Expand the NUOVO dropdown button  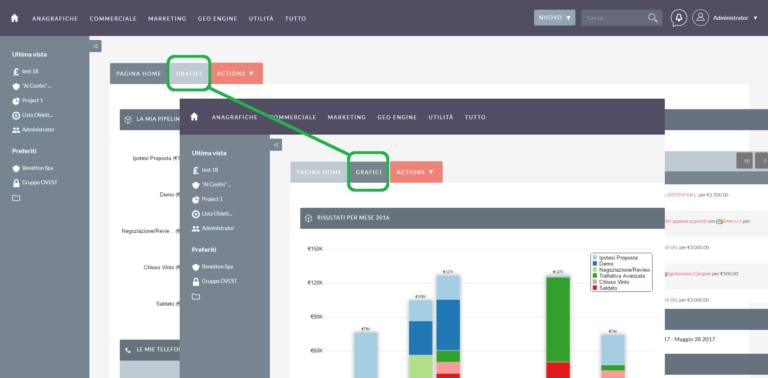point(554,18)
